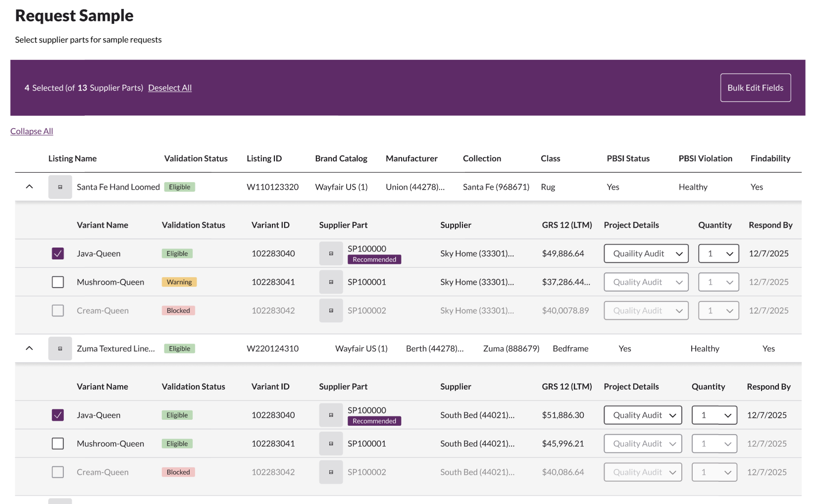Screen dimensions: 817x504
Task: Click SP100000 image icon for South Bed
Action: 331,415
